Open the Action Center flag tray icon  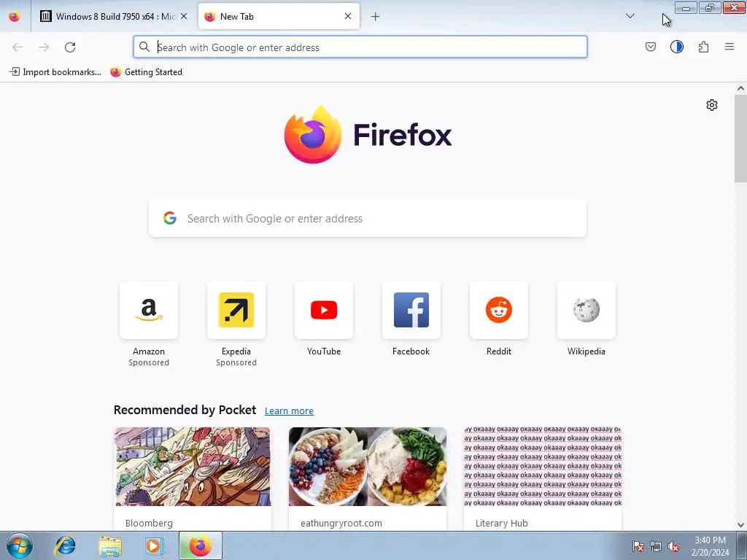coord(638,547)
